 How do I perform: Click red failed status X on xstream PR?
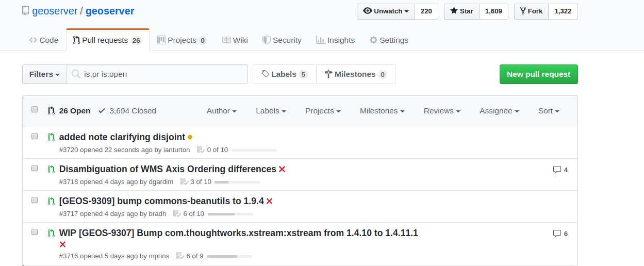(x=63, y=244)
